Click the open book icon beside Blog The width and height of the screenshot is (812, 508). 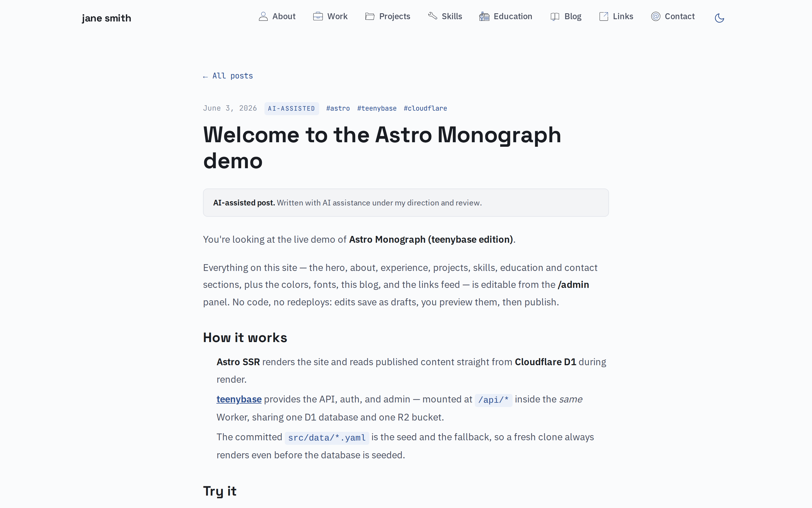555,16
